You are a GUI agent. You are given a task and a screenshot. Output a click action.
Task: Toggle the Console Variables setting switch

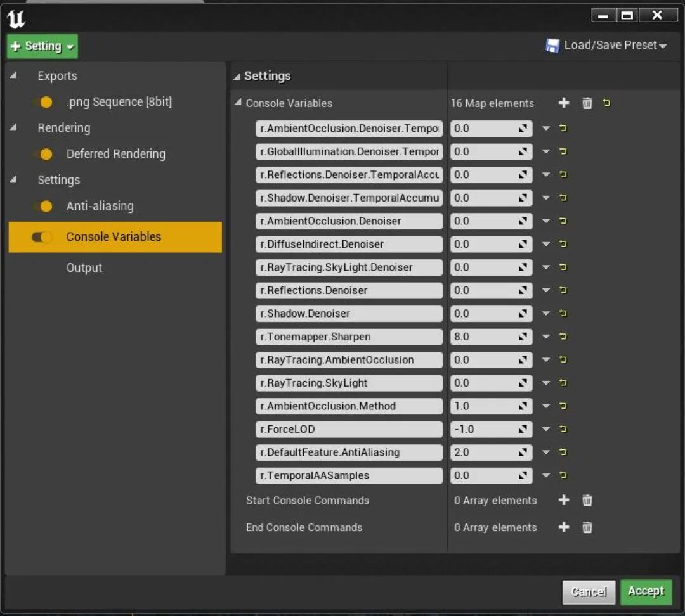pos(41,237)
